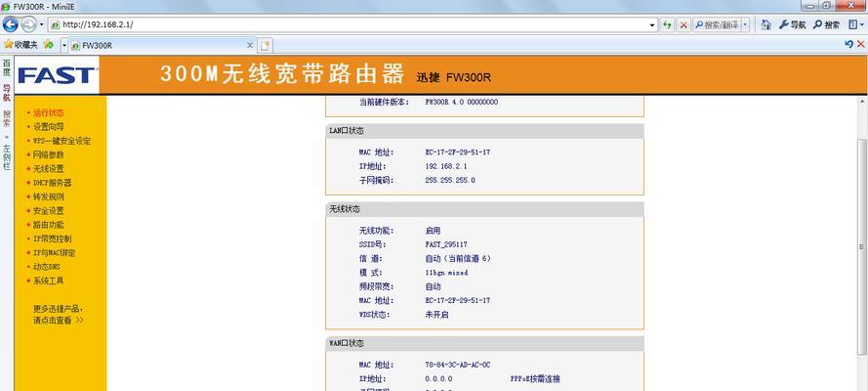This screenshot has width=868, height=391.
Task: Open navigation history dropdown beside forward arrow
Action: [x=42, y=24]
